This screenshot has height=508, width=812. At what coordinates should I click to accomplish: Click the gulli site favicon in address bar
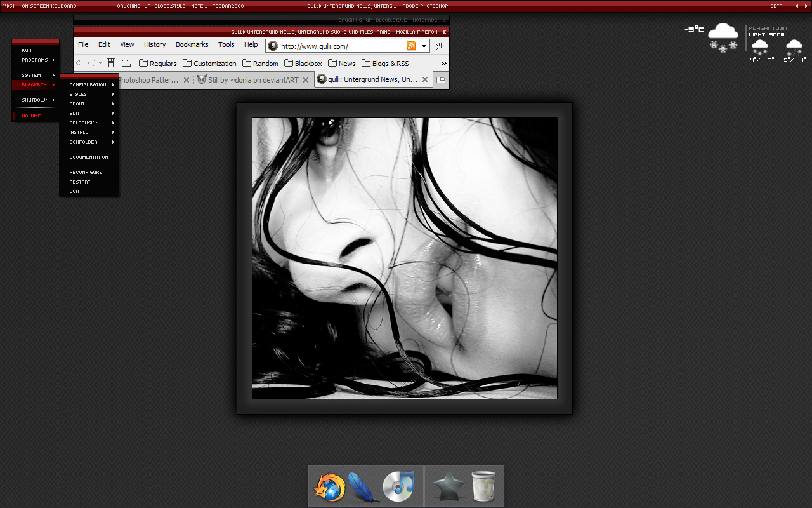[273, 46]
